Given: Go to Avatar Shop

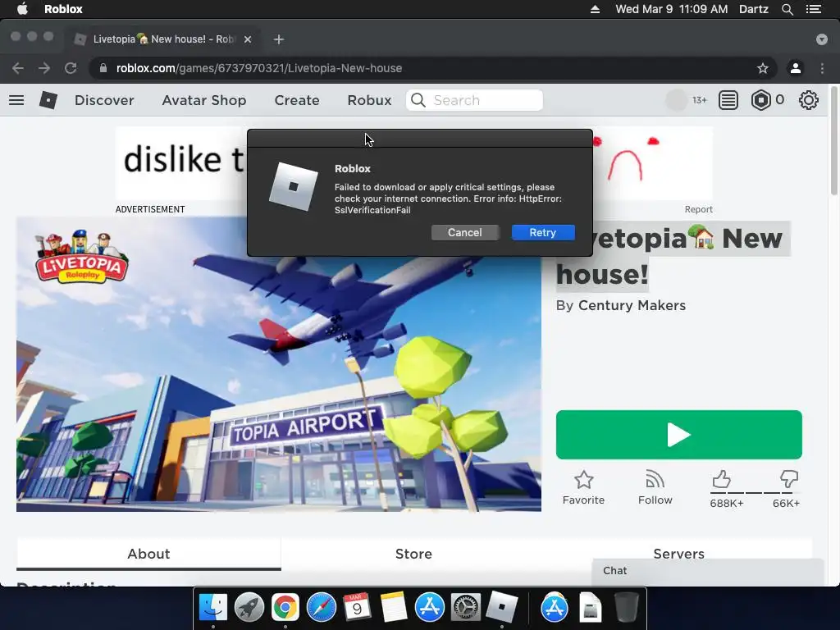Looking at the screenshot, I should click(204, 100).
